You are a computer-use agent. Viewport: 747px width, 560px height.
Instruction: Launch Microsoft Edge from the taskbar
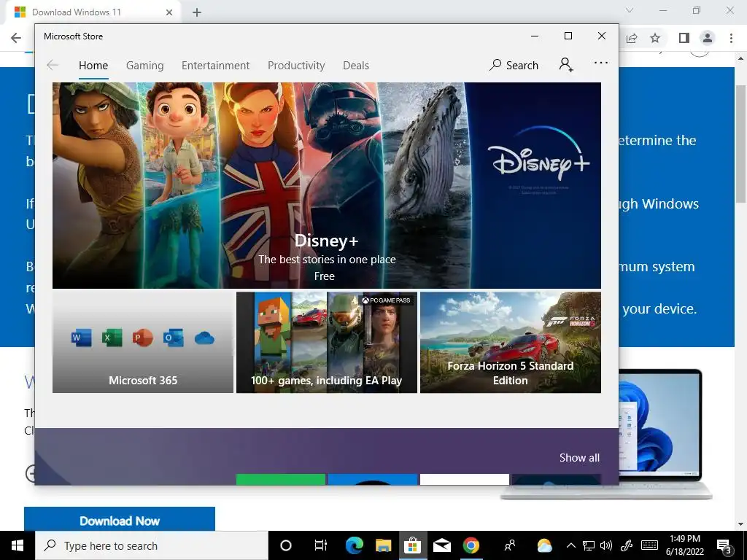click(354, 545)
